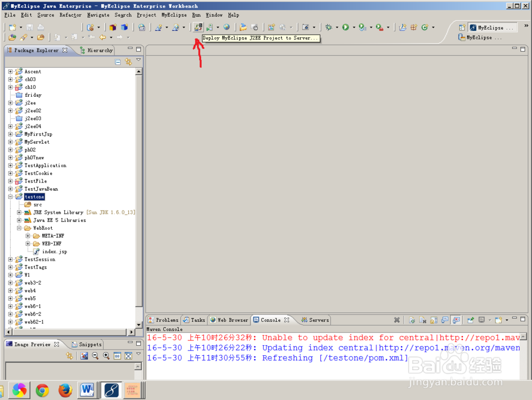This screenshot has height=400, width=532.
Task: Toggle Scroll Lock in console toolbar
Action: click(434, 320)
